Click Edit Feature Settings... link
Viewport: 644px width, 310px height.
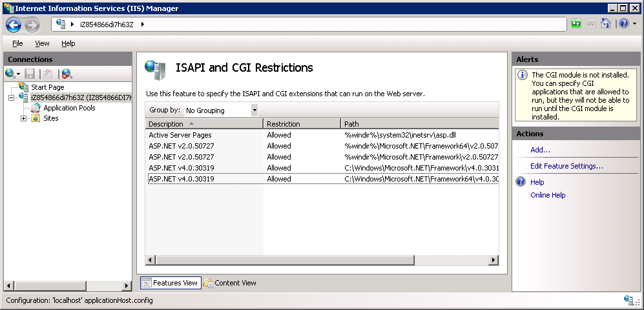566,166
